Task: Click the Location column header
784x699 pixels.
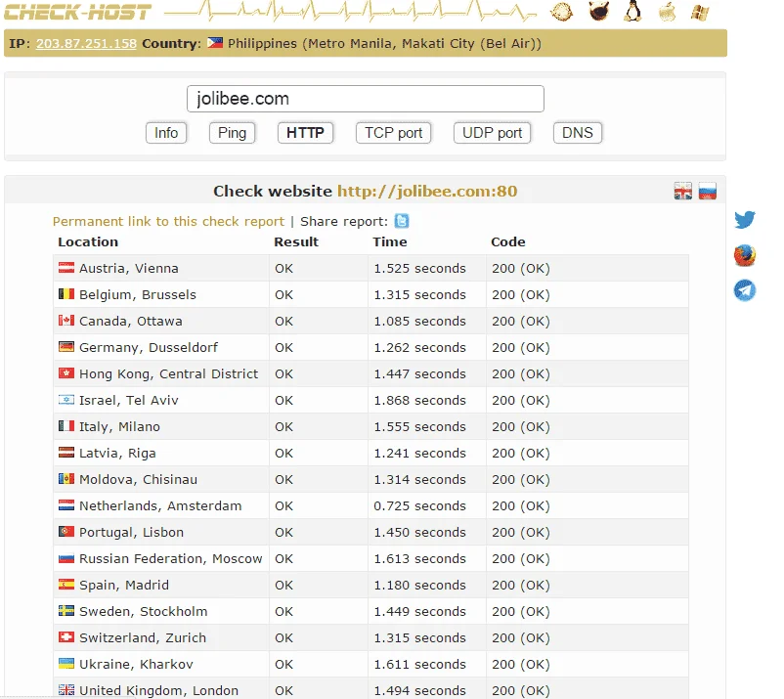Action: click(x=88, y=242)
